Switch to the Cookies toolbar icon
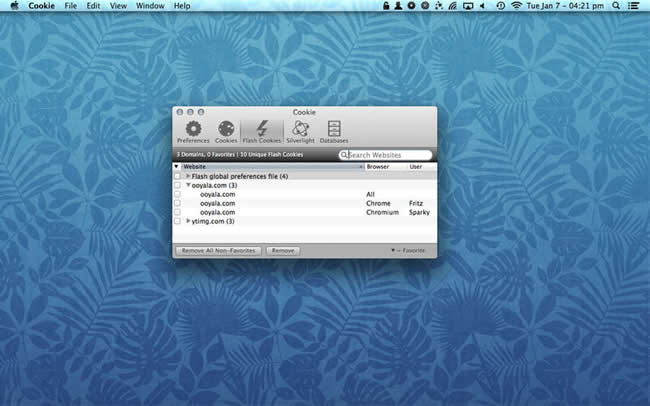The image size is (650, 406). tap(226, 129)
